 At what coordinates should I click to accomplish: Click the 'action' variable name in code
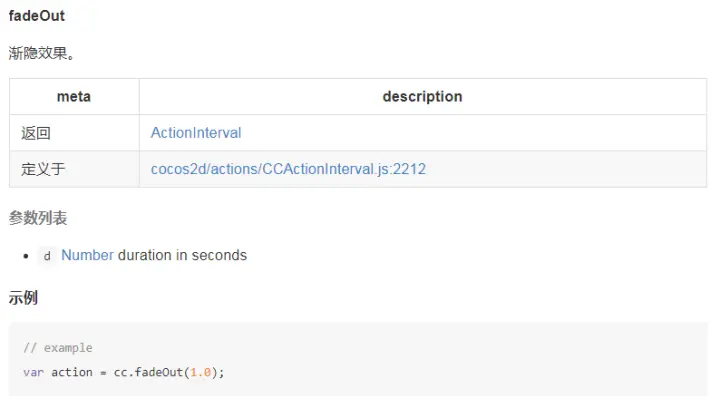[72, 372]
